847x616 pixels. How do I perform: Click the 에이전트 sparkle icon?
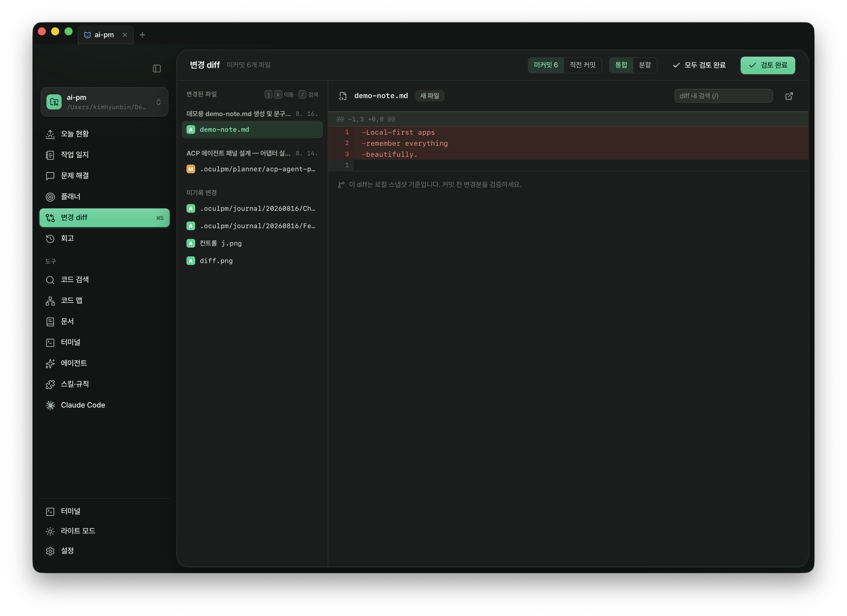coord(50,364)
